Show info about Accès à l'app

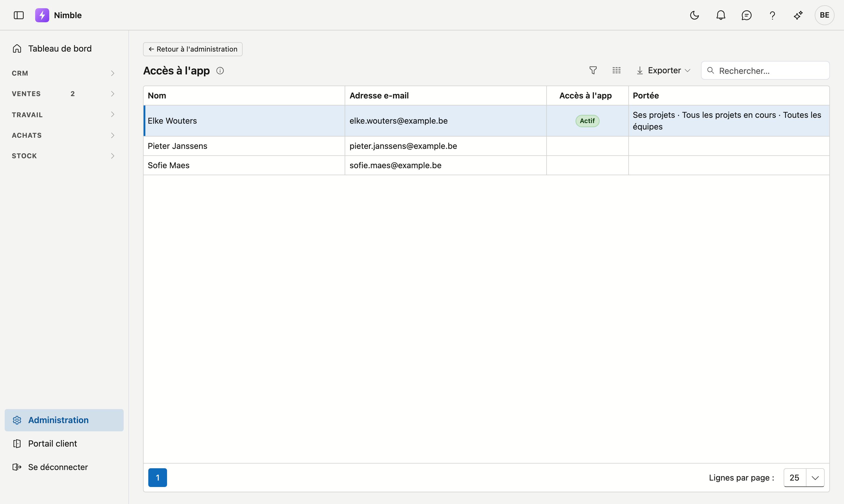pyautogui.click(x=220, y=71)
